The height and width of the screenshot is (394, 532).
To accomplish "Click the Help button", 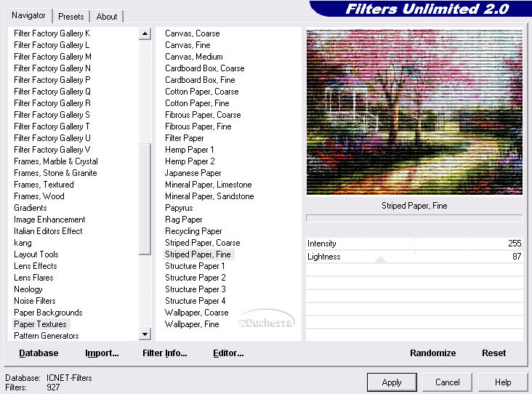I will click(x=503, y=382).
